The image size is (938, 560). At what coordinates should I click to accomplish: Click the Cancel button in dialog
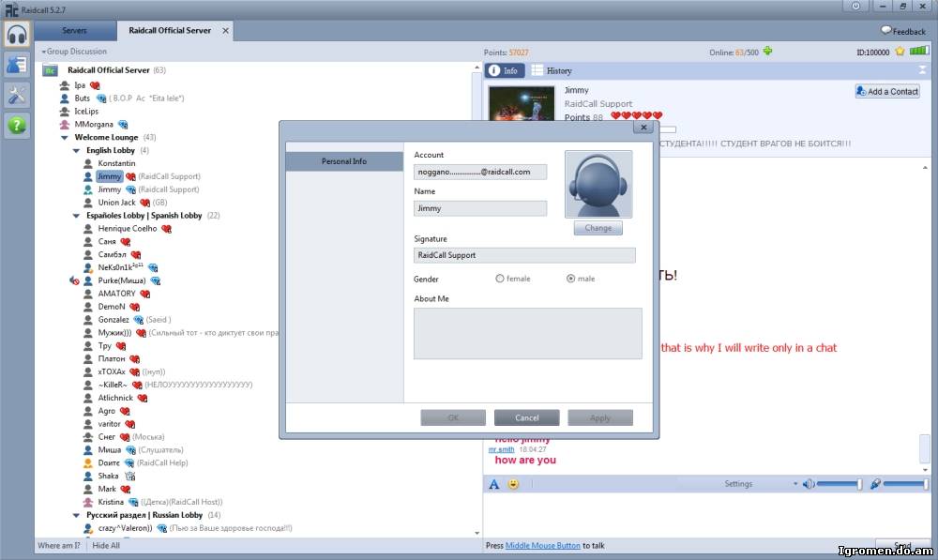click(526, 417)
